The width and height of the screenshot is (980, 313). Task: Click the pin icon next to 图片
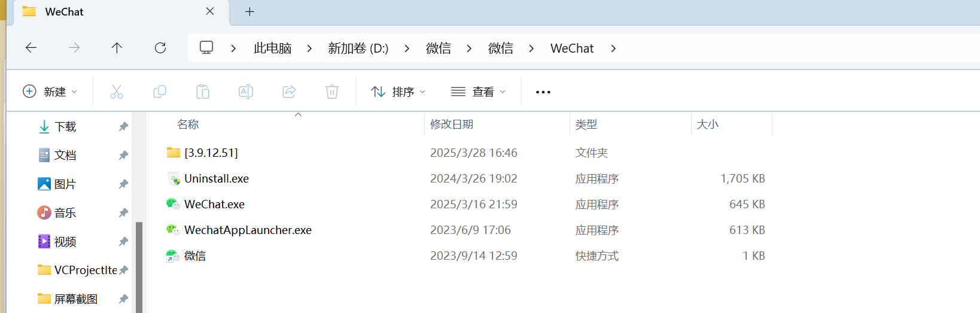click(x=123, y=184)
